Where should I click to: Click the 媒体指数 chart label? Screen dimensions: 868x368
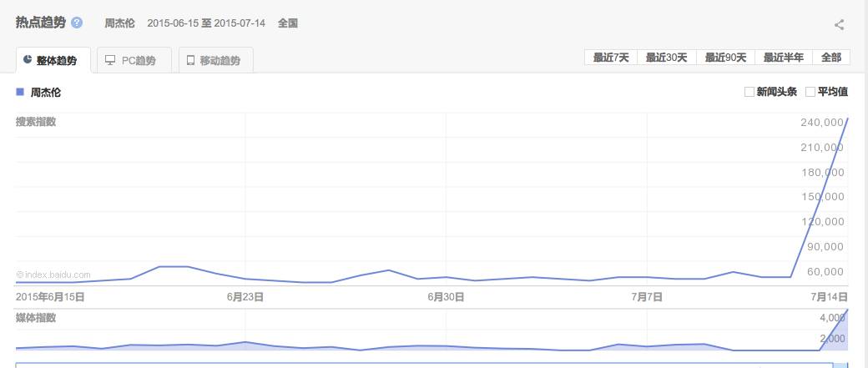click(x=36, y=318)
